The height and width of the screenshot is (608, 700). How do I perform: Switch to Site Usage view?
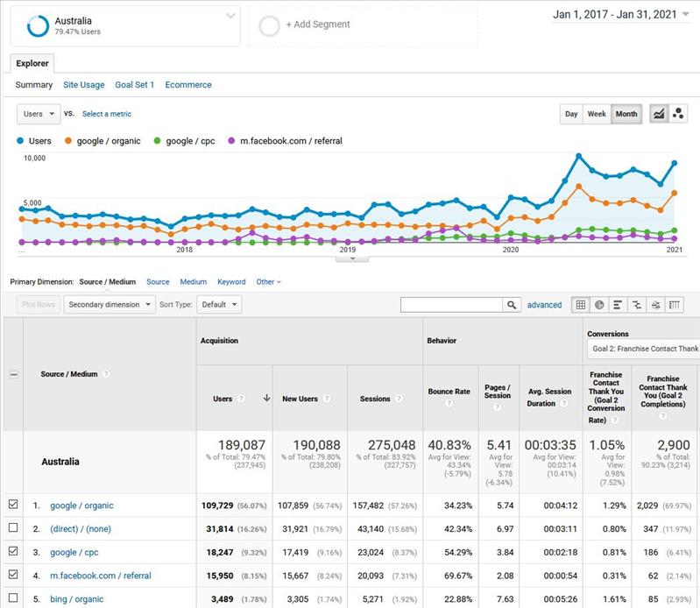point(84,85)
